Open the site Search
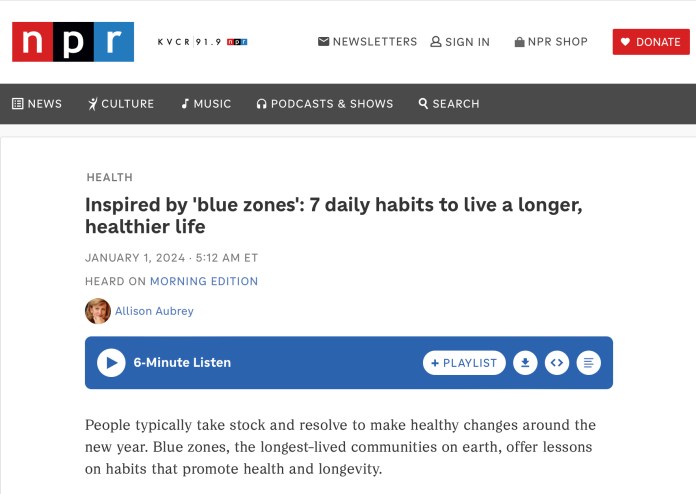 (449, 104)
